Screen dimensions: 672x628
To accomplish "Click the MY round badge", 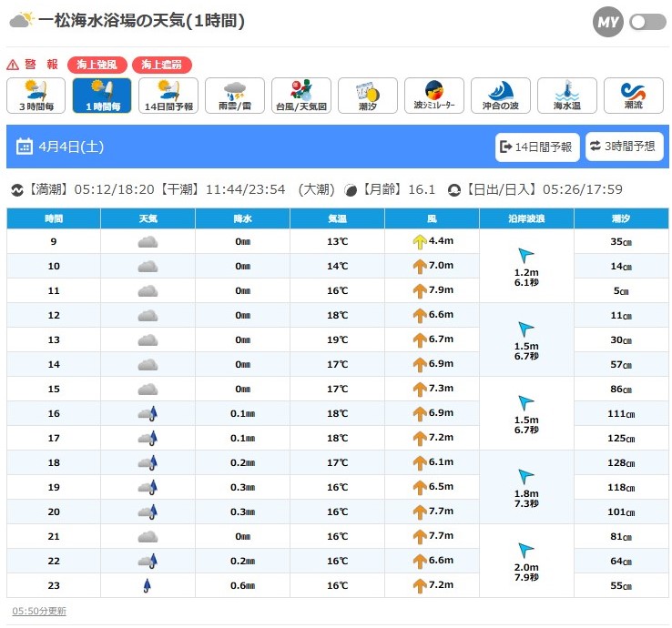I will tap(607, 22).
